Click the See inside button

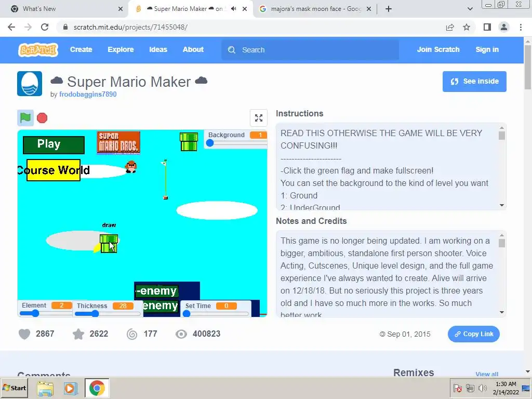click(x=474, y=82)
